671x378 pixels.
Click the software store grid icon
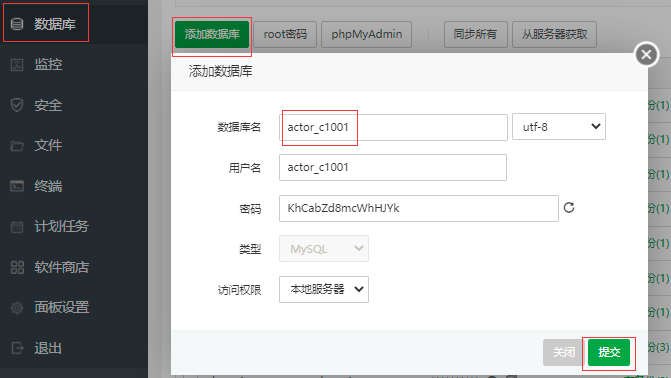[x=17, y=267]
